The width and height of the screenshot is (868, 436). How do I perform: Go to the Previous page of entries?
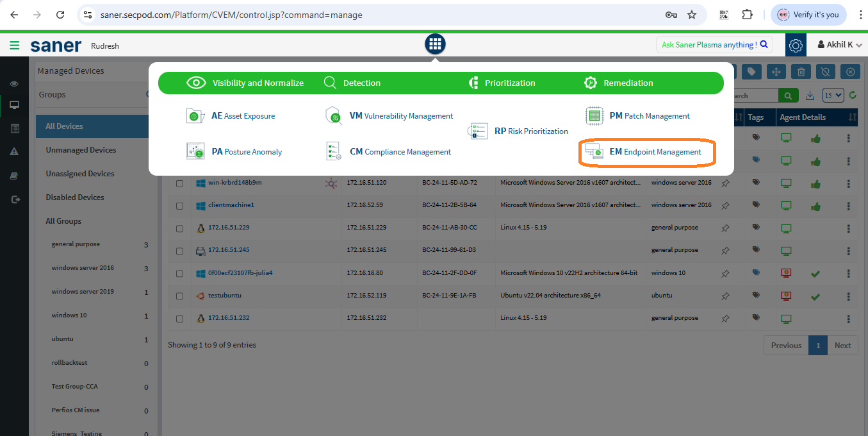coord(786,346)
